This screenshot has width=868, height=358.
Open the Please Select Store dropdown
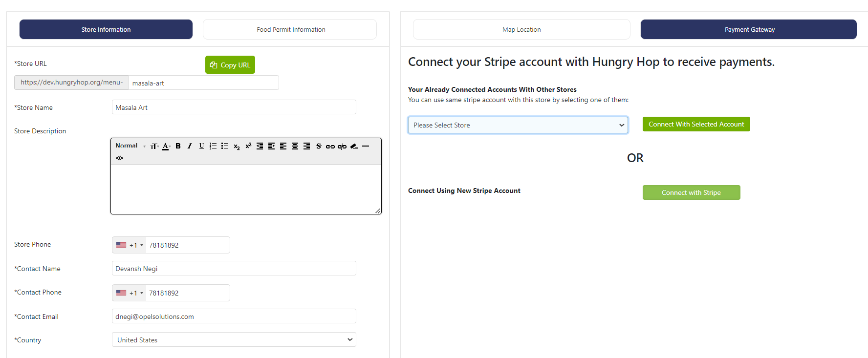(x=518, y=125)
